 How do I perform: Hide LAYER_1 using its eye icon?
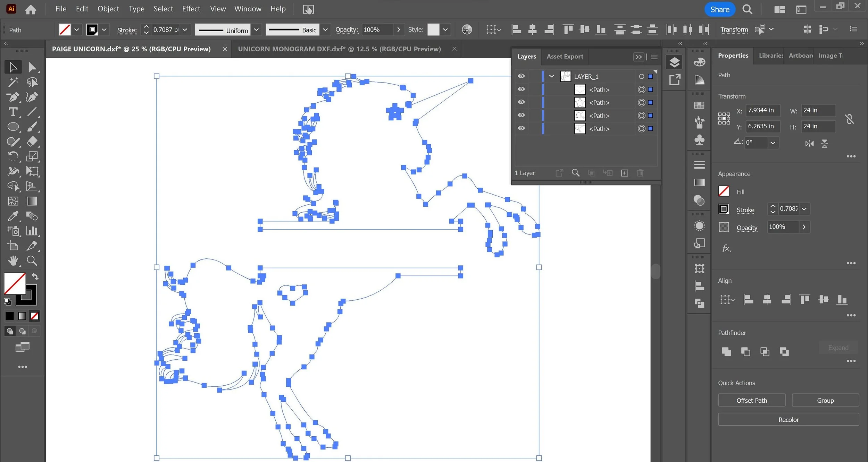pyautogui.click(x=521, y=76)
